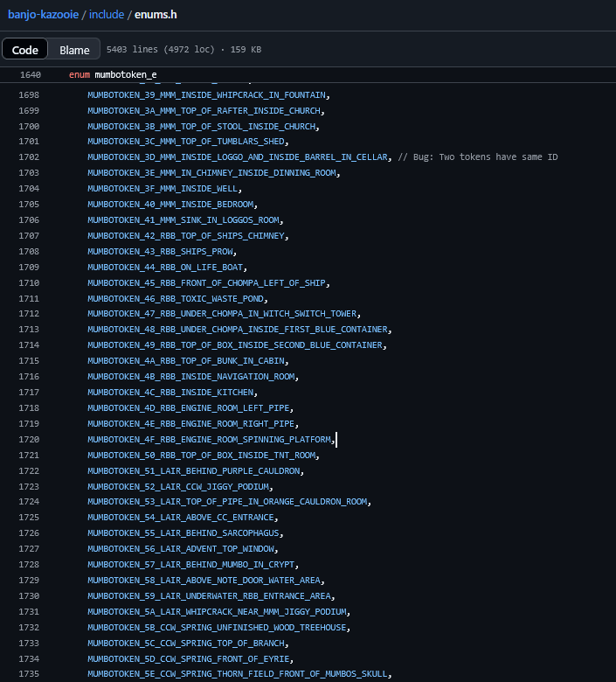The width and height of the screenshot is (616, 682).
Task: Click MUMBOTOKEN_50_RBB_TOP_OF_BOX_INSIDE_TNT_ROOM
Action: click(201, 456)
